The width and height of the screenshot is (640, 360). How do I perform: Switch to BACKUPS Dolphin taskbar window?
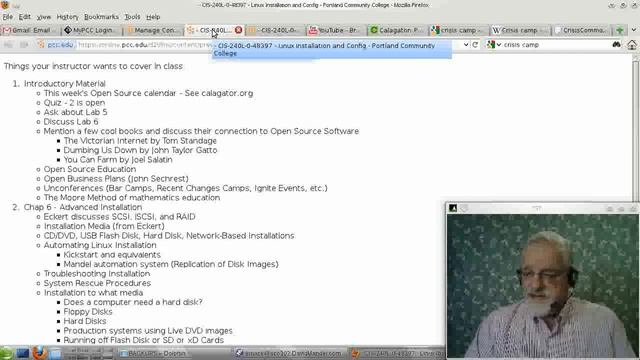[176, 353]
